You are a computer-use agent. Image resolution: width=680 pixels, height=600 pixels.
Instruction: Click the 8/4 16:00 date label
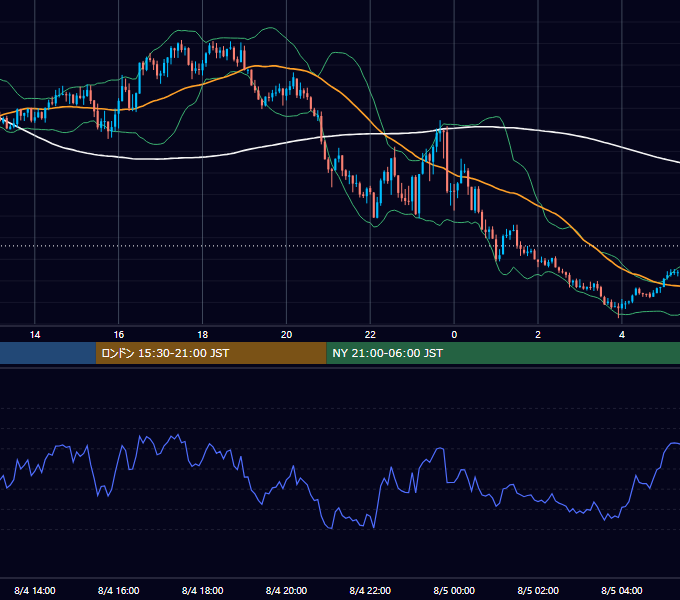pyautogui.click(x=118, y=590)
